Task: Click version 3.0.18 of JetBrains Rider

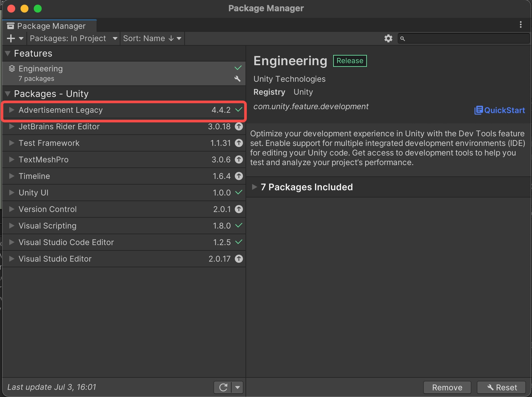Action: [219, 126]
